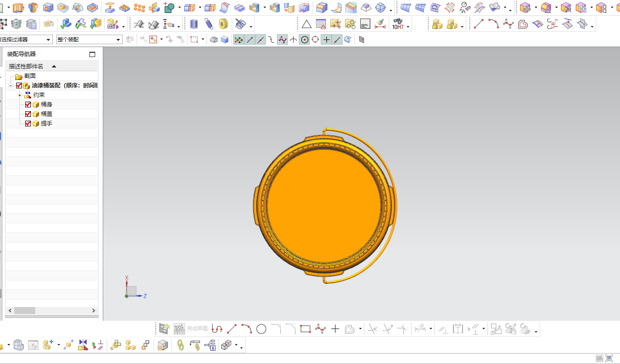Select the Arc curve tool in top toolbar

[493, 24]
